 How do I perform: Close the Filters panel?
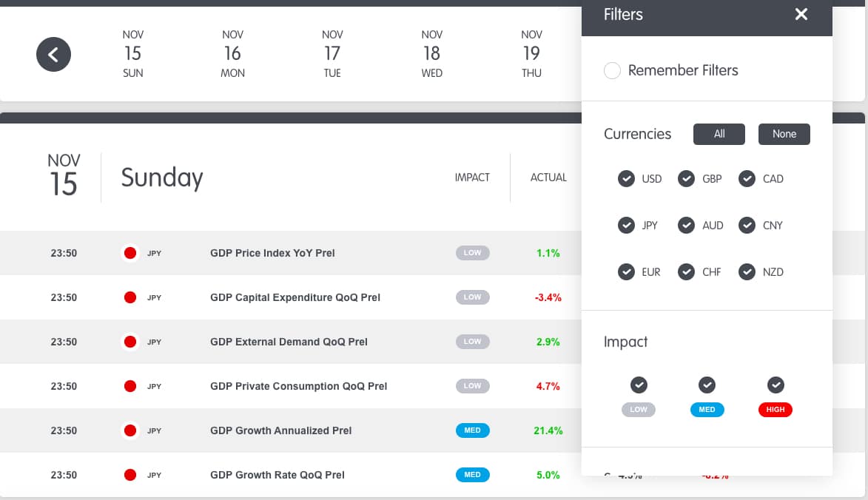801,14
